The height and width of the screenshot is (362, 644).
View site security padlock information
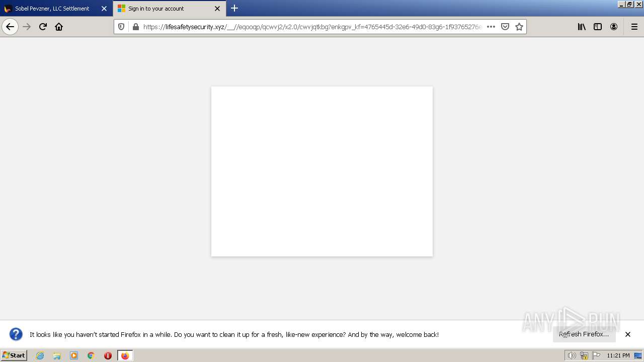click(x=135, y=27)
